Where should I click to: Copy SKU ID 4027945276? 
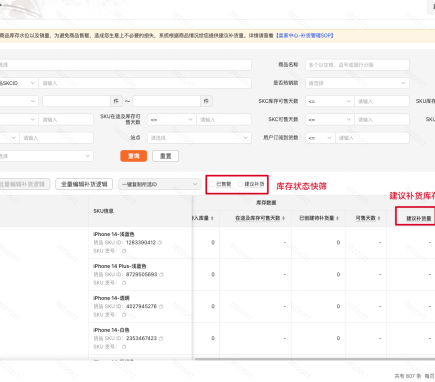tap(161, 306)
